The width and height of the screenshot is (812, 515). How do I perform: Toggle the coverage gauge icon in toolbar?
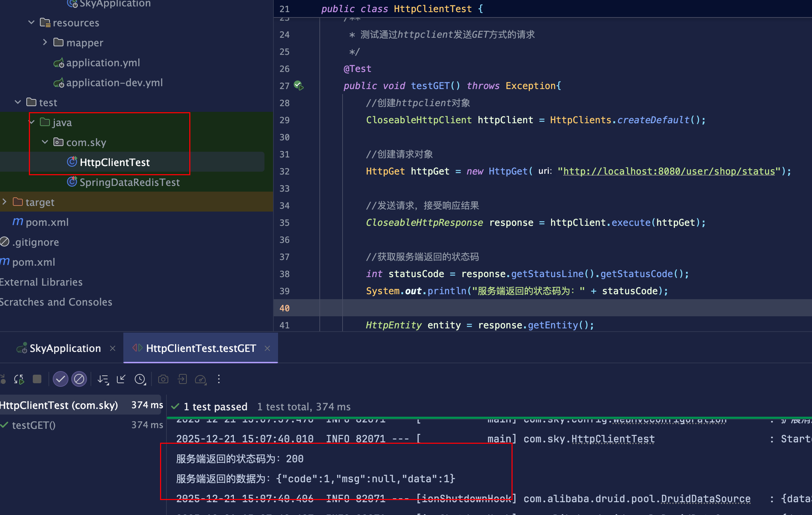click(201, 379)
